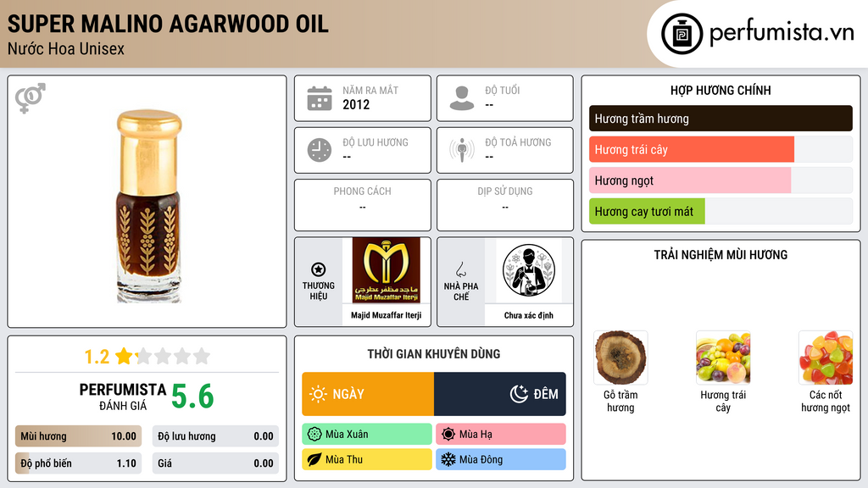Viewport: 868px width, 488px height.
Task: Click the Giá 0.00 score field
Action: [215, 463]
